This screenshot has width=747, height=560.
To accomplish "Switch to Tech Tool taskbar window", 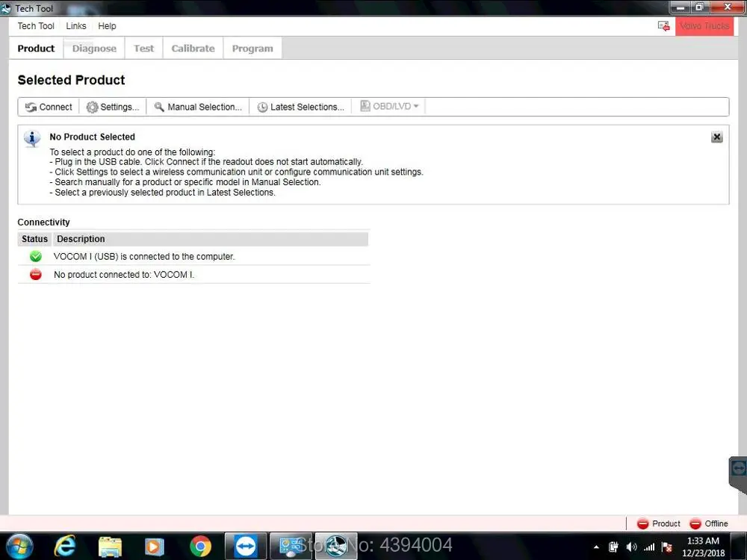I will pos(336,547).
